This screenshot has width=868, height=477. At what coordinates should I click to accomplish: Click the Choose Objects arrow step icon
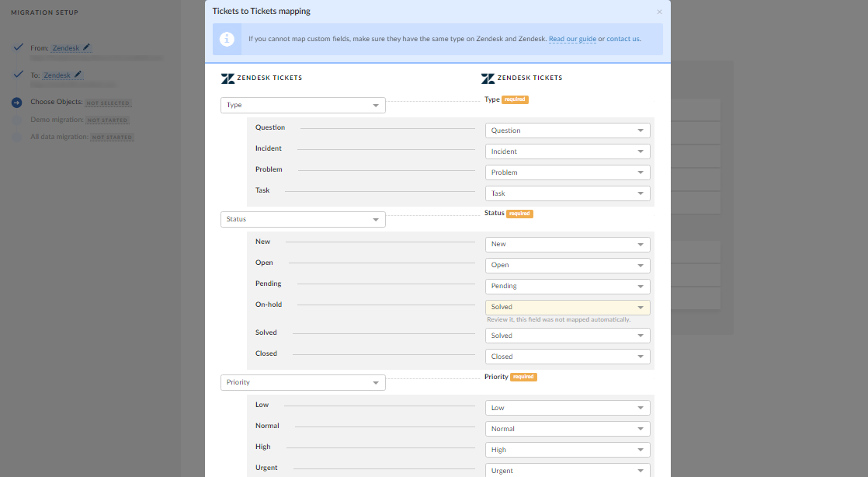tap(17, 102)
